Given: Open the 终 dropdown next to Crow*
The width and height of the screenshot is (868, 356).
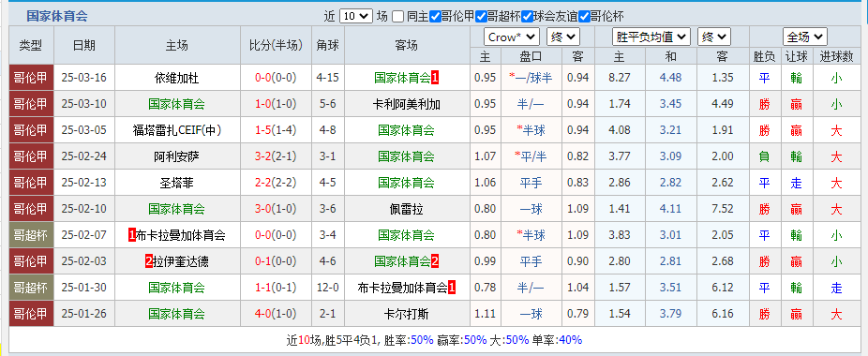Looking at the screenshot, I should pos(563,37).
